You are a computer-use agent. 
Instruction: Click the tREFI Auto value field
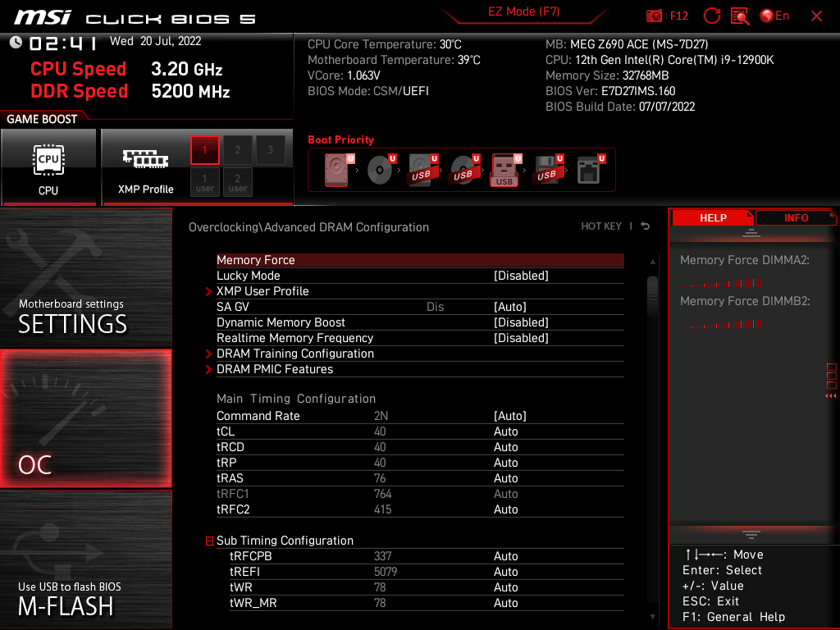tap(505, 572)
